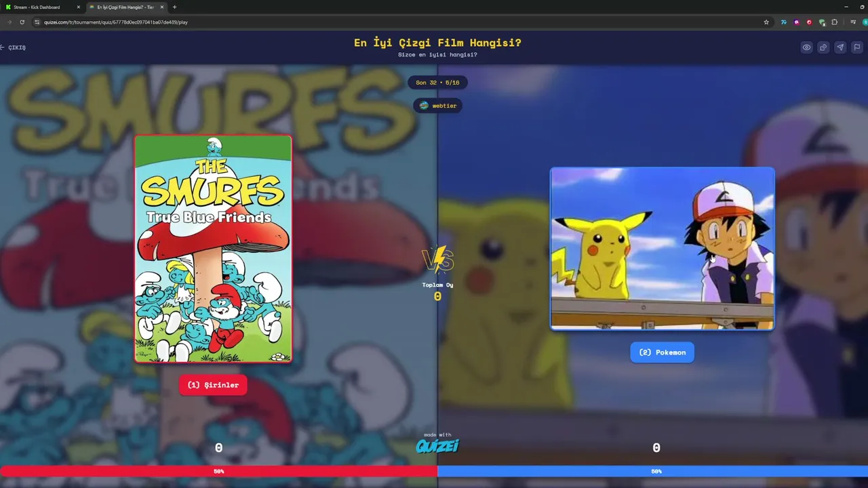Screen dimensions: 868x488
Task: Click the blue 7TV extension icon
Action: [784, 22]
